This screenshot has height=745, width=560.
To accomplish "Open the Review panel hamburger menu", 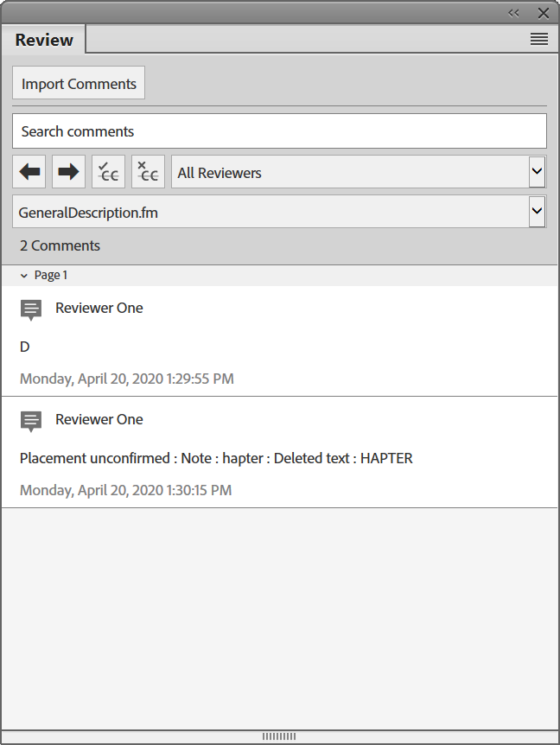I will point(538,40).
